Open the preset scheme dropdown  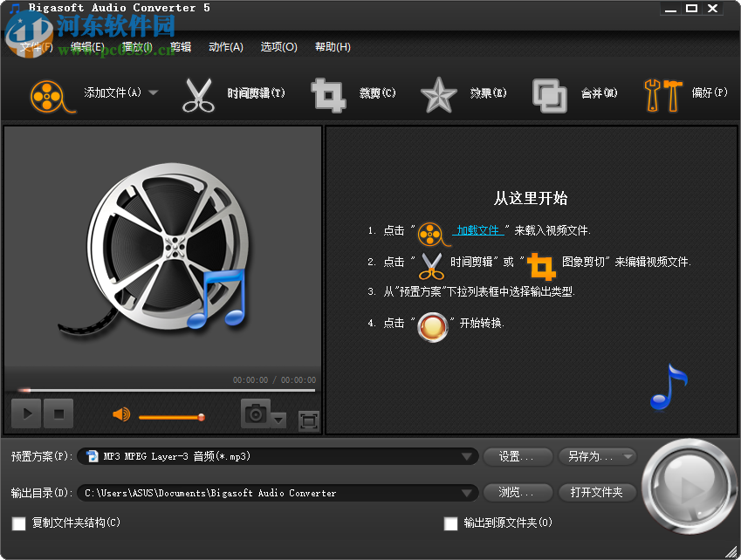[468, 456]
